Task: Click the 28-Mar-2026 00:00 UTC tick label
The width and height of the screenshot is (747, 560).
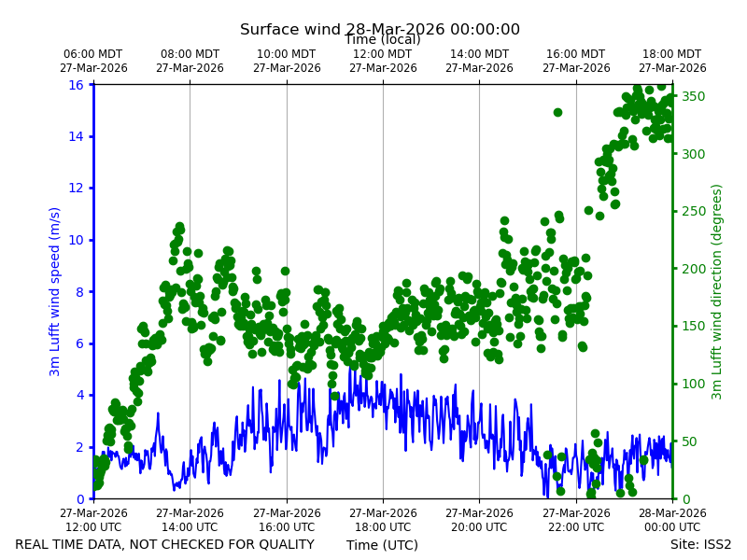Action: point(672,520)
